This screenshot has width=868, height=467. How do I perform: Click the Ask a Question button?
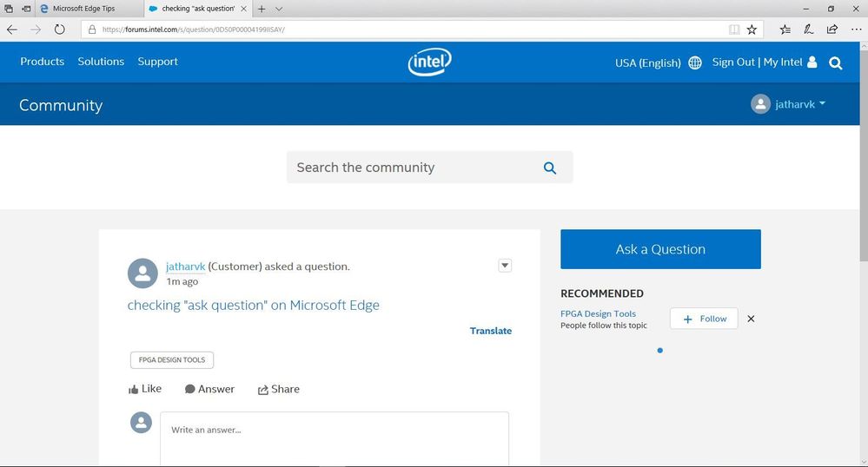[x=660, y=249]
